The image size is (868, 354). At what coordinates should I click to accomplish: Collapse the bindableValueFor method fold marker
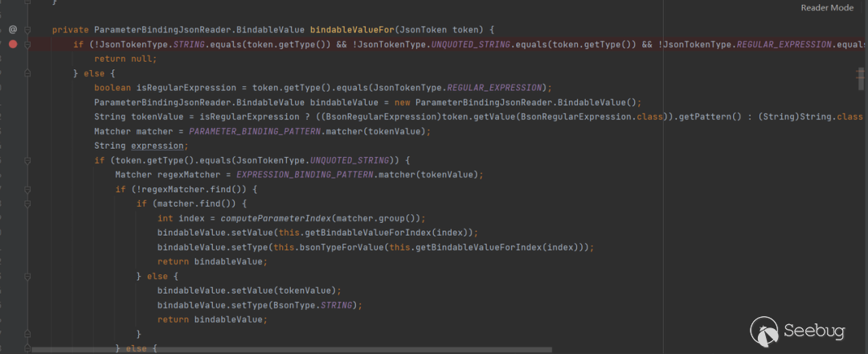[x=27, y=30]
